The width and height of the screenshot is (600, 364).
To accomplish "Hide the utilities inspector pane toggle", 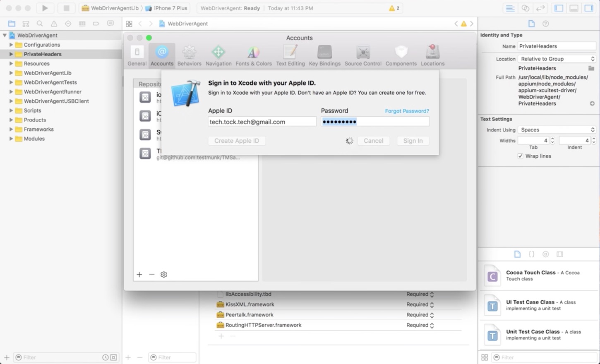I will point(588,8).
